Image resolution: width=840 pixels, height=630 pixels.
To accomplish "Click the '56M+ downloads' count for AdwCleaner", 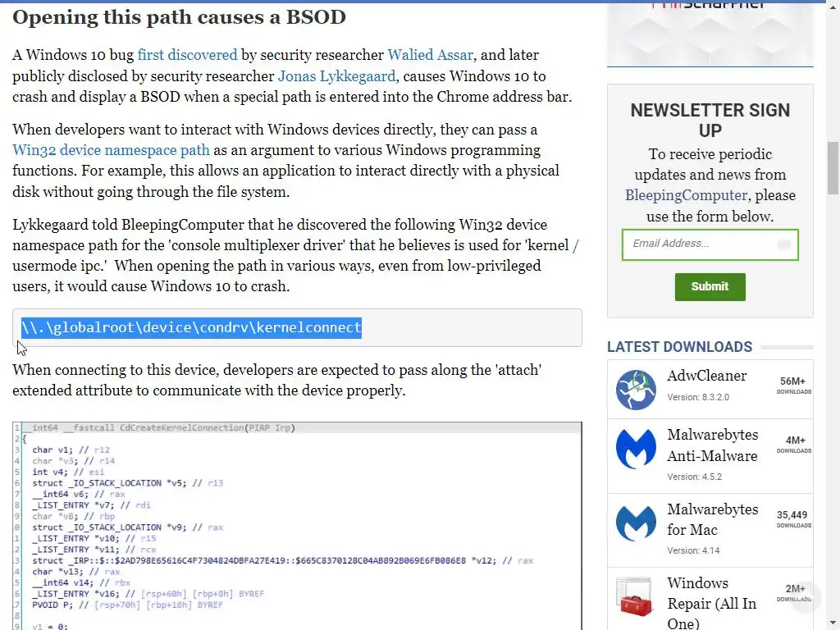I will click(793, 386).
